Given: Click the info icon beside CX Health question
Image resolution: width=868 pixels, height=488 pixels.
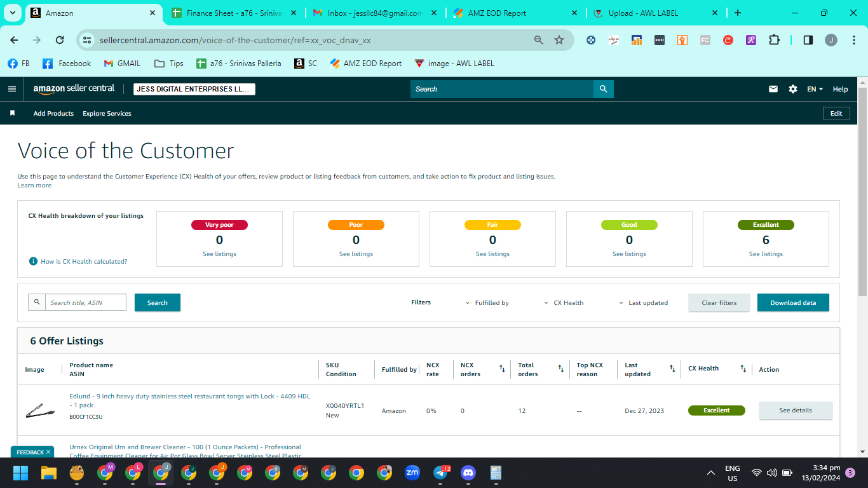Looking at the screenshot, I should pos(33,261).
